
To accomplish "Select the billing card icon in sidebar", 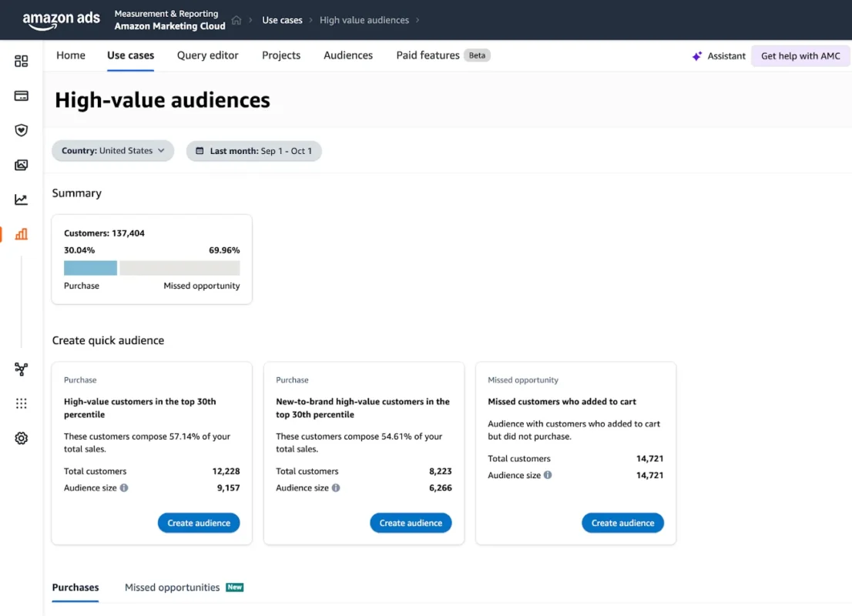I will [21, 95].
